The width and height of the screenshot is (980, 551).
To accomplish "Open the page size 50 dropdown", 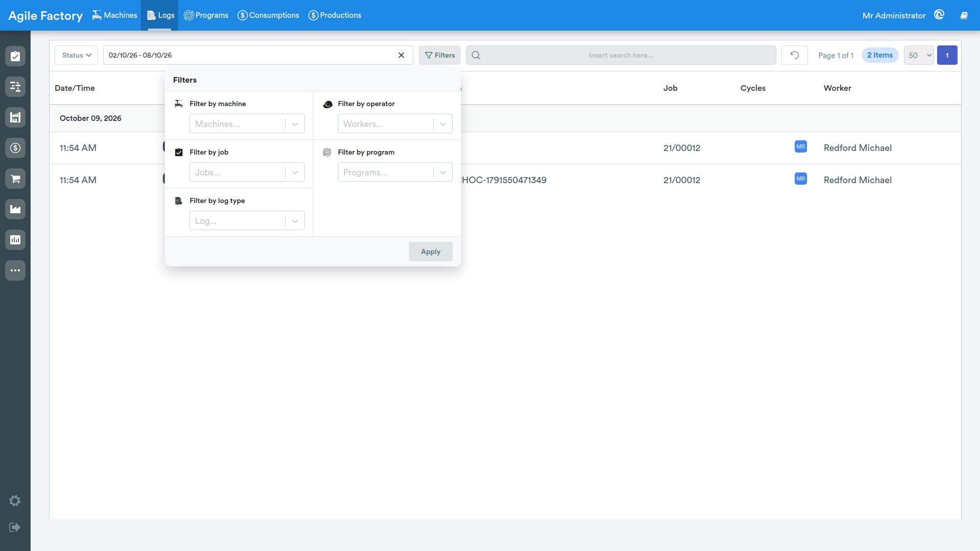I will tap(919, 55).
